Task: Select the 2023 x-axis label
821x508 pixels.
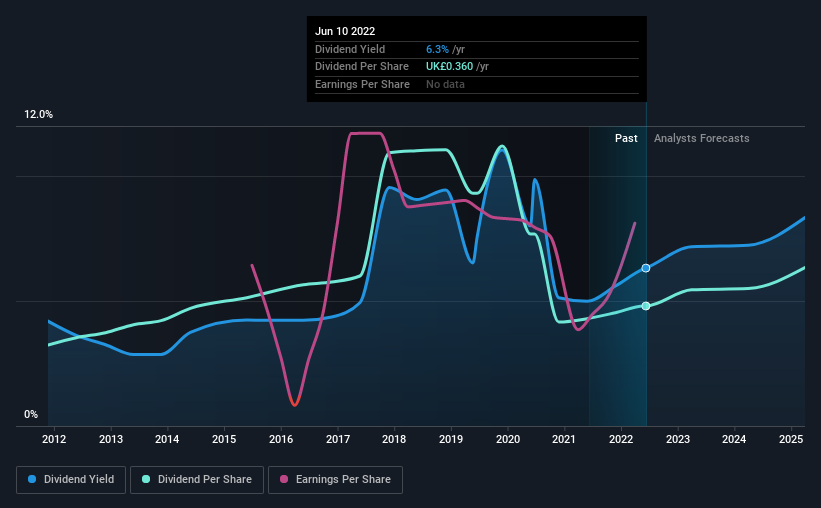Action: (678, 439)
